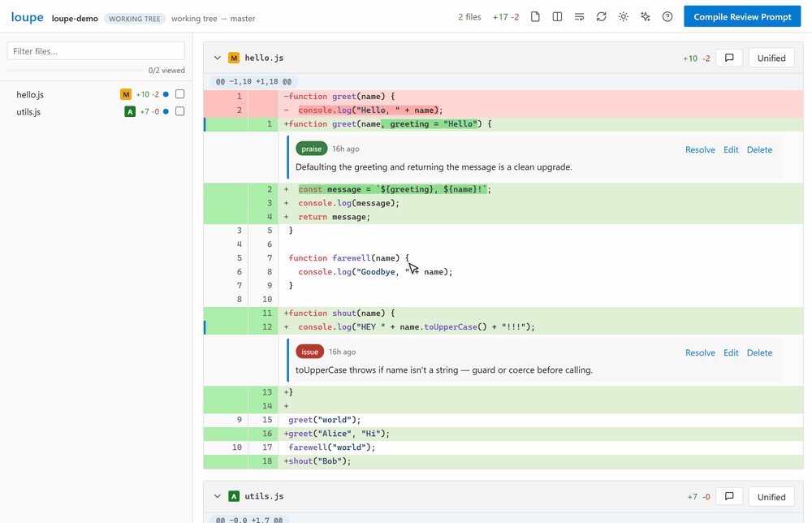Click the function shout(name) added line

503,313
